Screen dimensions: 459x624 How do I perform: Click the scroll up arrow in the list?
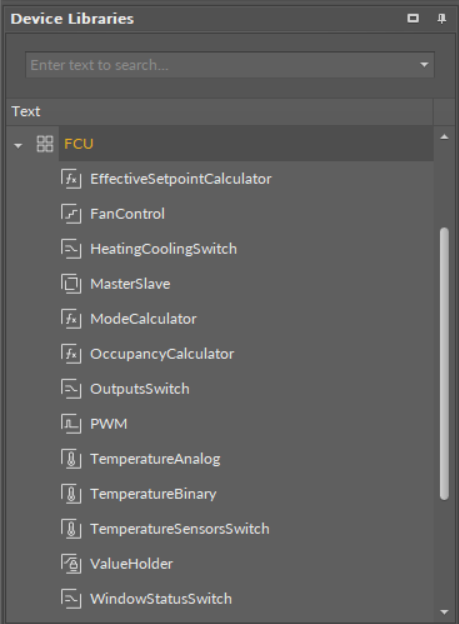point(444,137)
